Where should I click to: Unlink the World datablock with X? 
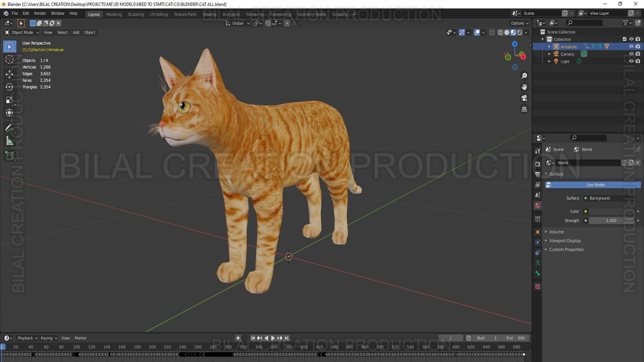click(637, 163)
